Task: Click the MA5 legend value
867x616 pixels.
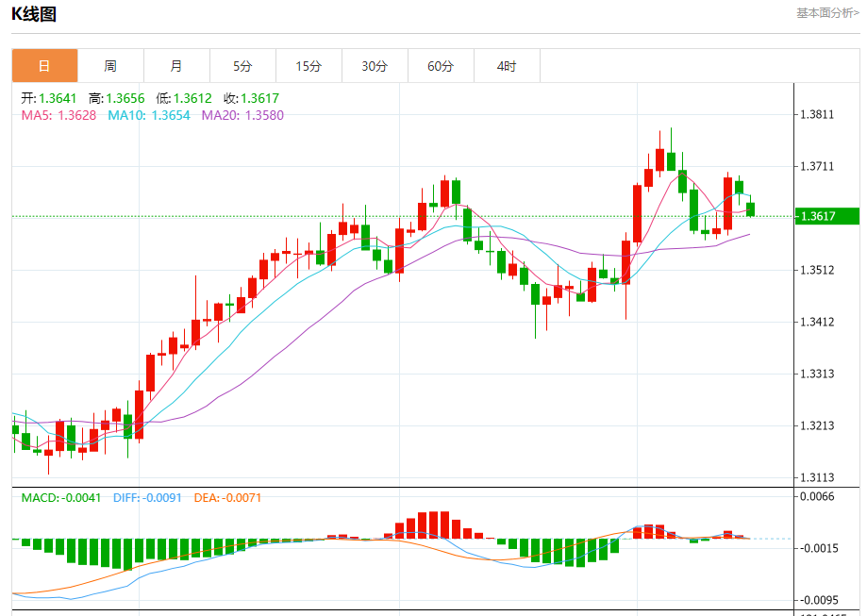Action: (x=57, y=115)
